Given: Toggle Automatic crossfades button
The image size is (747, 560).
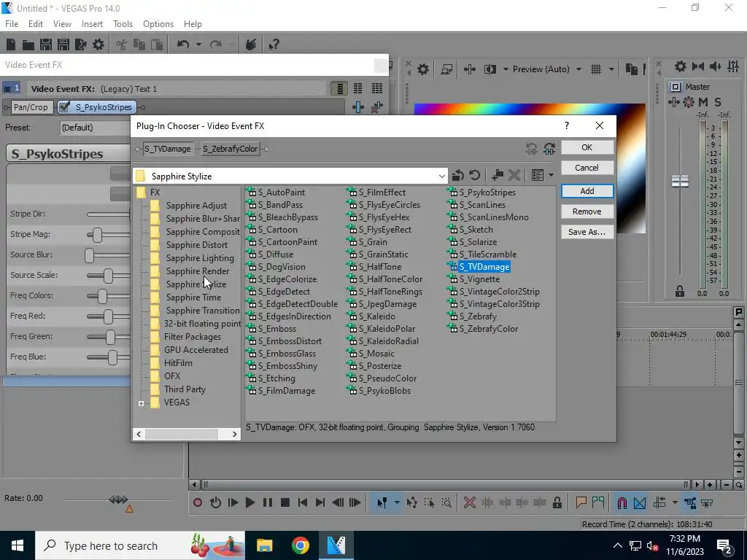Looking at the screenshot, I should click(640, 502).
